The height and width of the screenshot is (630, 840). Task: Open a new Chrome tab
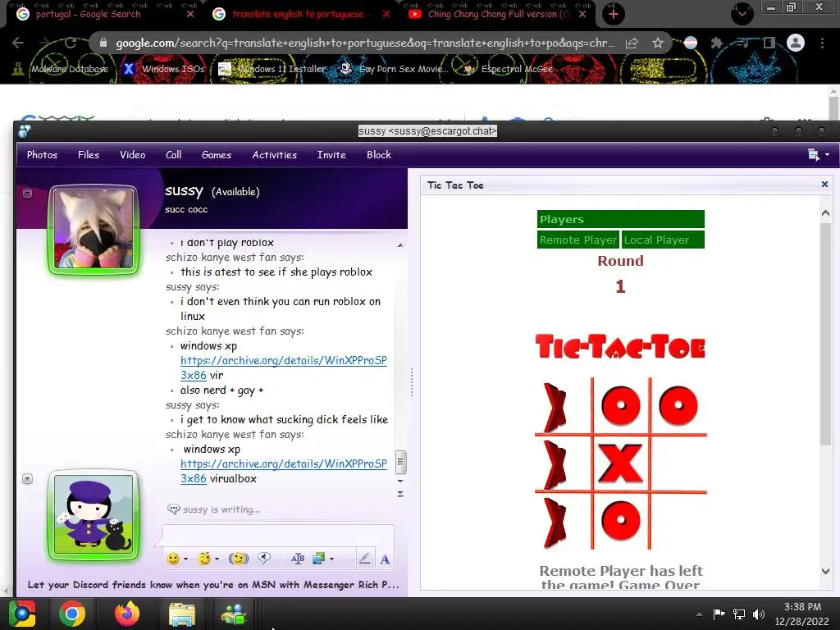614,15
